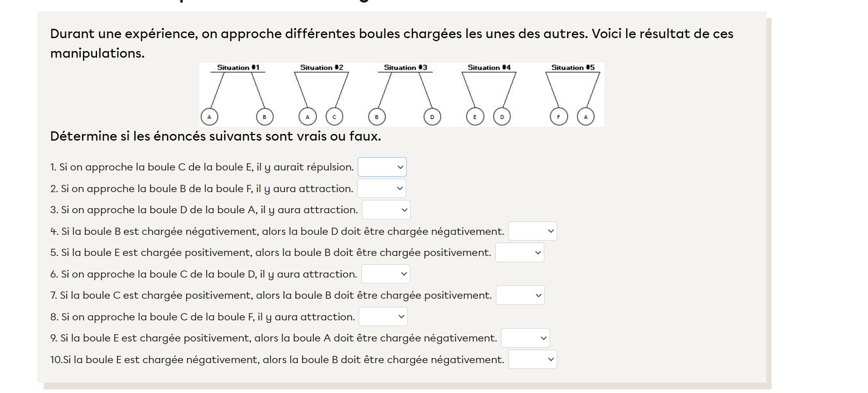This screenshot has width=868, height=393.
Task: Open the dropdown for statement 6
Action: coord(386,274)
